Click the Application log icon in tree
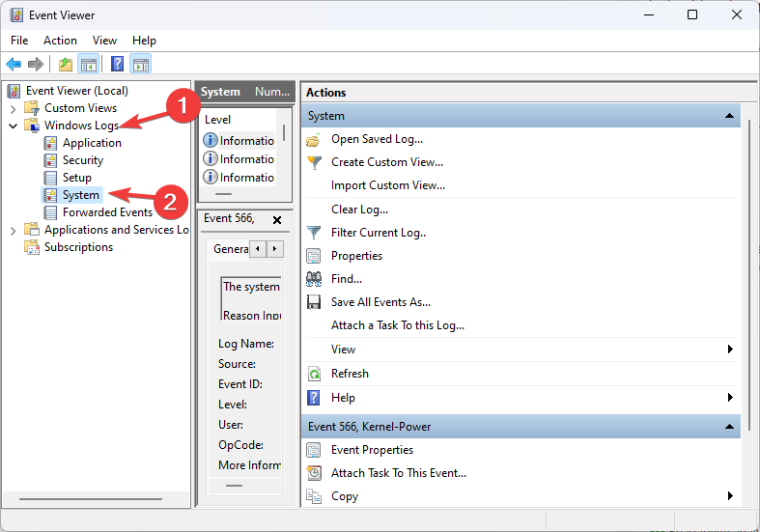The image size is (760, 532). [x=50, y=143]
